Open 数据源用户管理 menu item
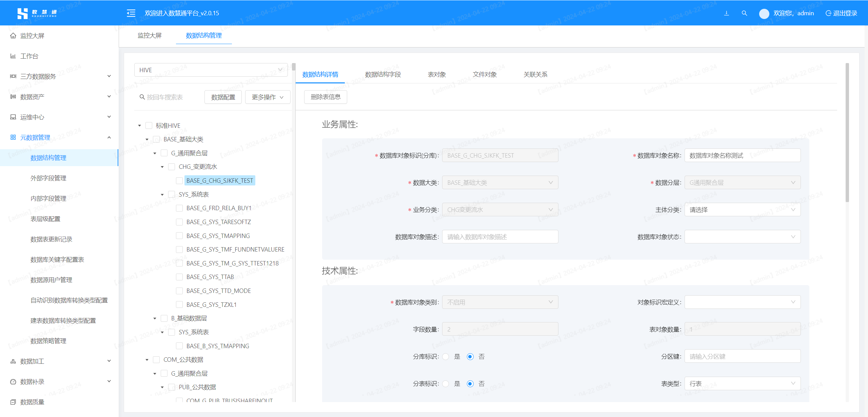 (x=51, y=280)
